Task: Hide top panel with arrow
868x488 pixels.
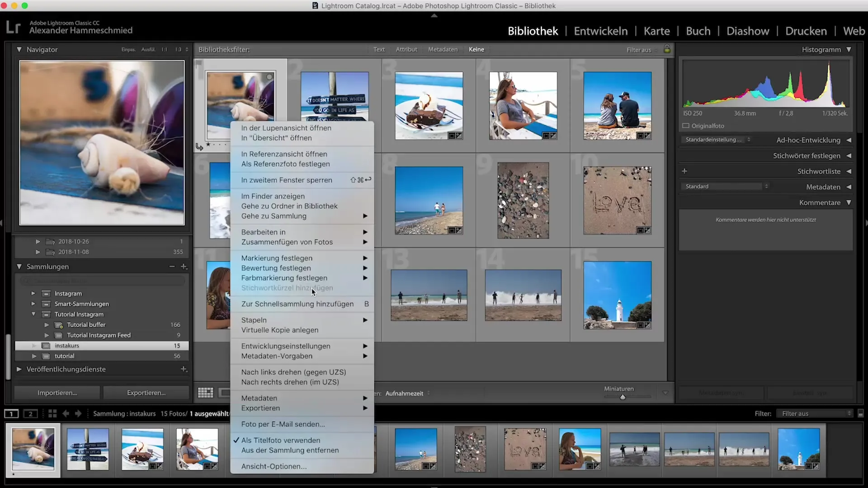Action: [x=434, y=15]
